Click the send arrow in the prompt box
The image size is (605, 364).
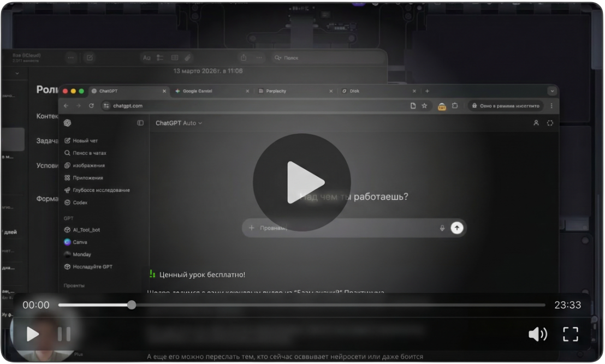457,228
